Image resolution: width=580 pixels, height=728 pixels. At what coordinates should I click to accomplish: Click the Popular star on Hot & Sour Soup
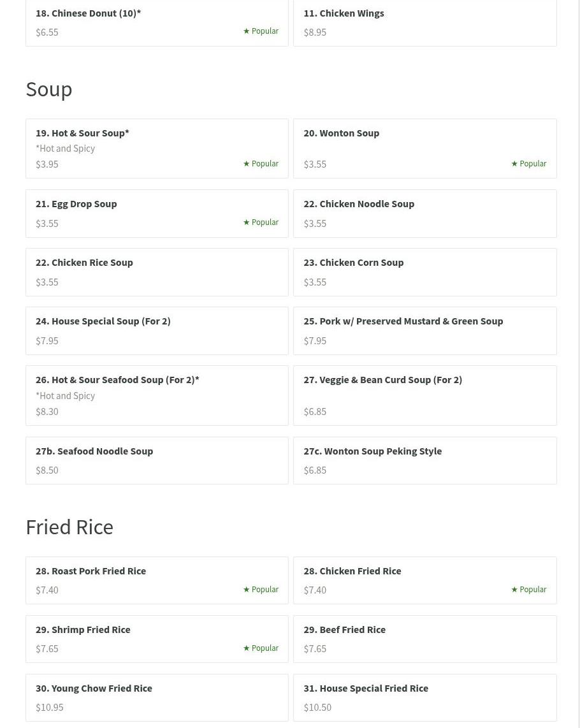247,163
